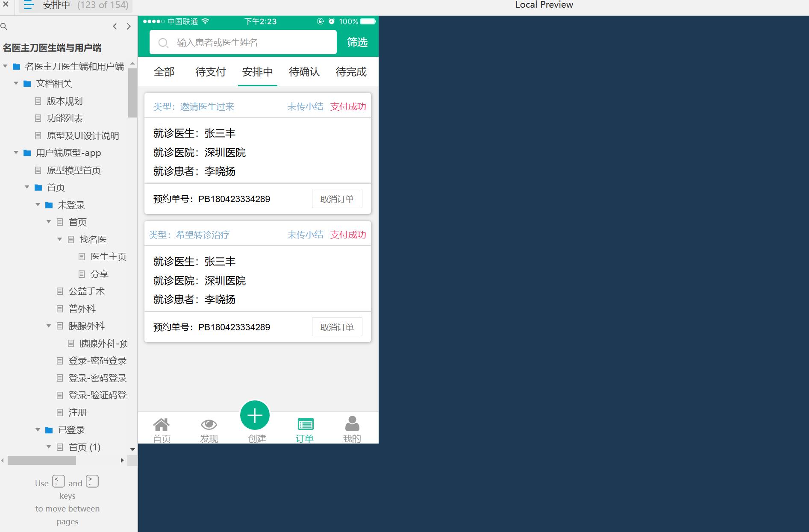
Task: Click the 普外科 page icon
Action: point(60,309)
